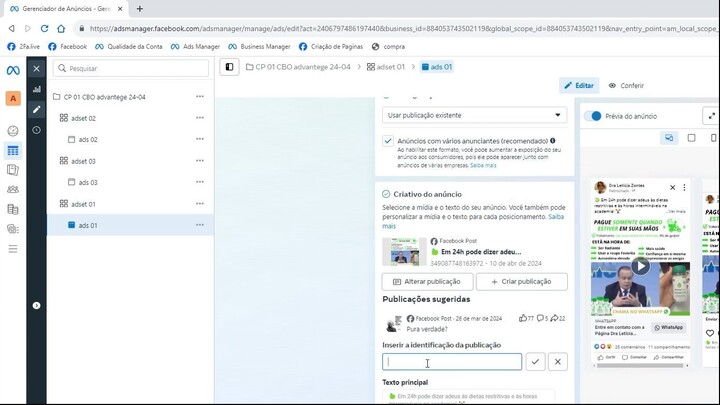Screen dimensions: 720x405
Task: Click the preview horizontal scrollbar
Action: (x=641, y=366)
